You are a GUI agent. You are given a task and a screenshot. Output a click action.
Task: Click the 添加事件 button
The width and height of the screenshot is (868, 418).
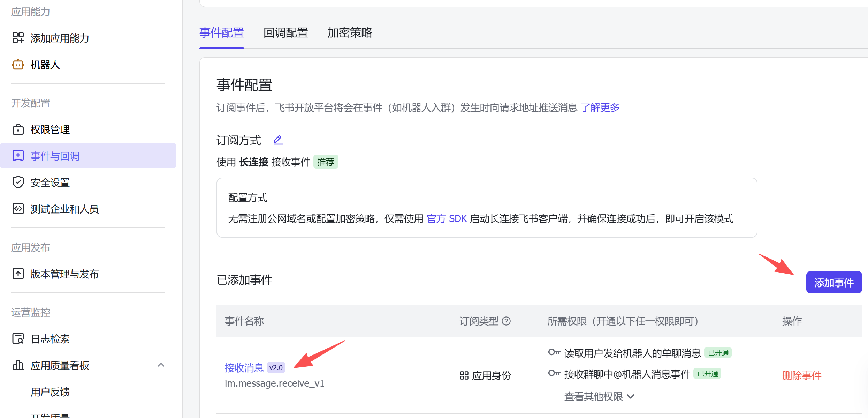(833, 282)
